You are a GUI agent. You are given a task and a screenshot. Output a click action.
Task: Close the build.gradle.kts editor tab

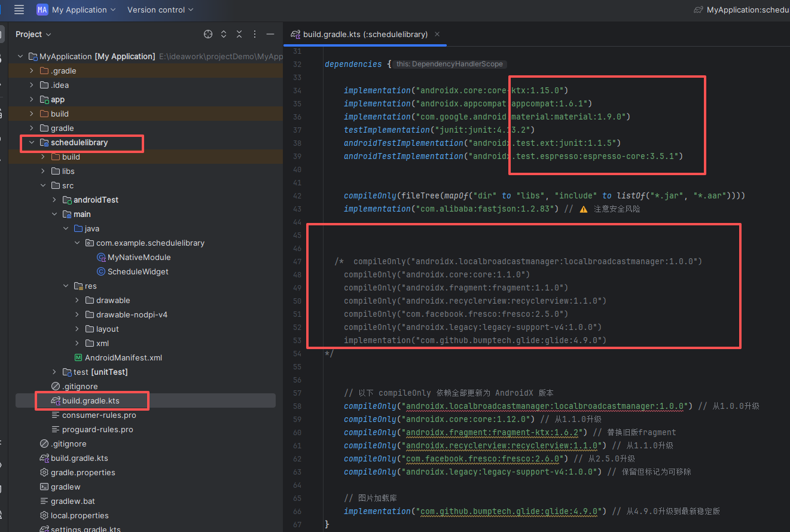click(x=437, y=34)
